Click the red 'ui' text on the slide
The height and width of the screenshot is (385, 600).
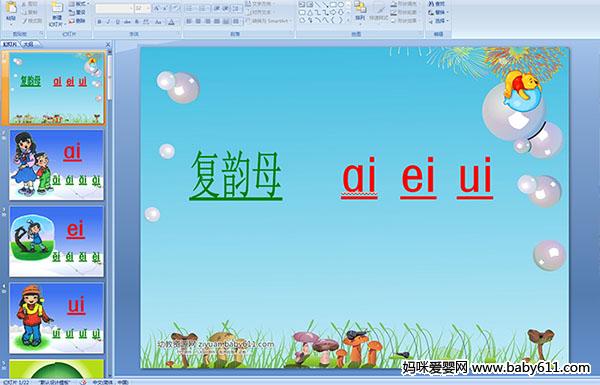coord(474,177)
